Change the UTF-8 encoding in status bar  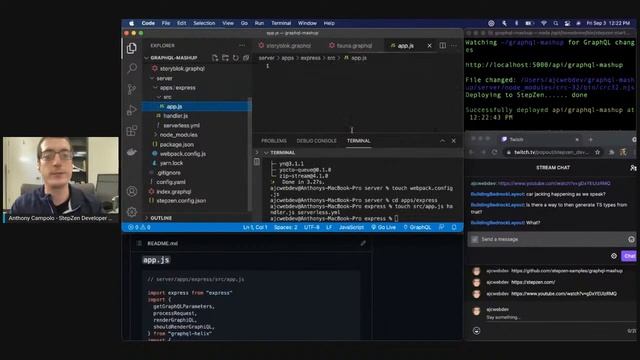click(311, 227)
